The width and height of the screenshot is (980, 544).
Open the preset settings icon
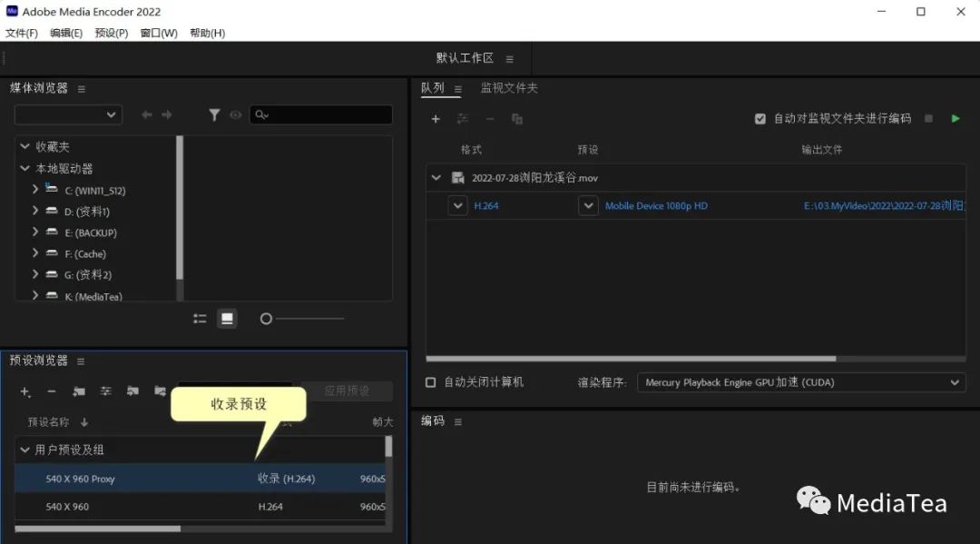(x=105, y=391)
